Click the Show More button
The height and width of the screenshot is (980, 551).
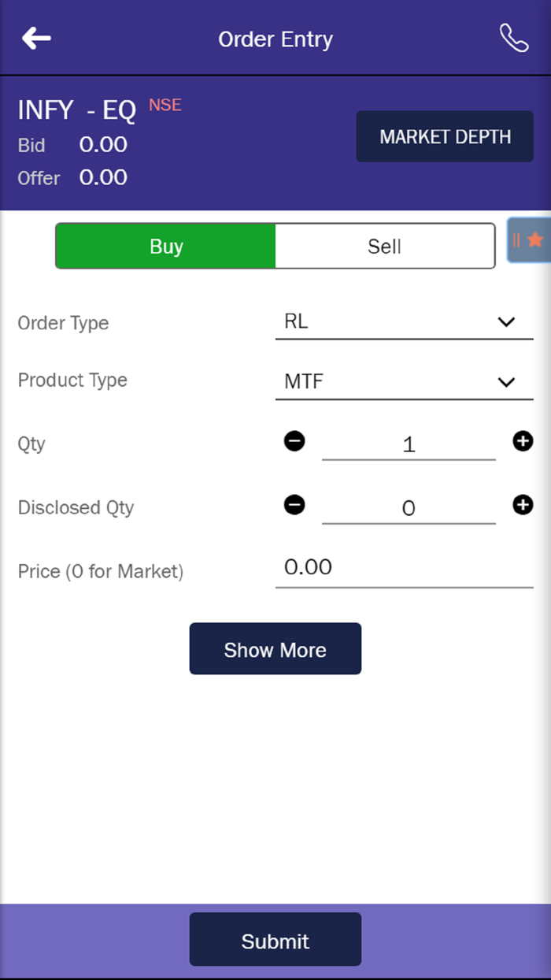pyautogui.click(x=275, y=649)
